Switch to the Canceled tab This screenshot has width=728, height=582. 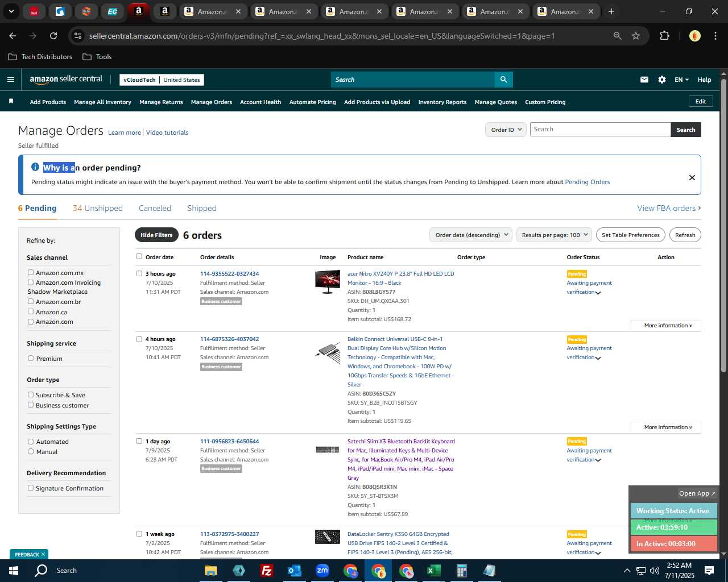click(155, 208)
